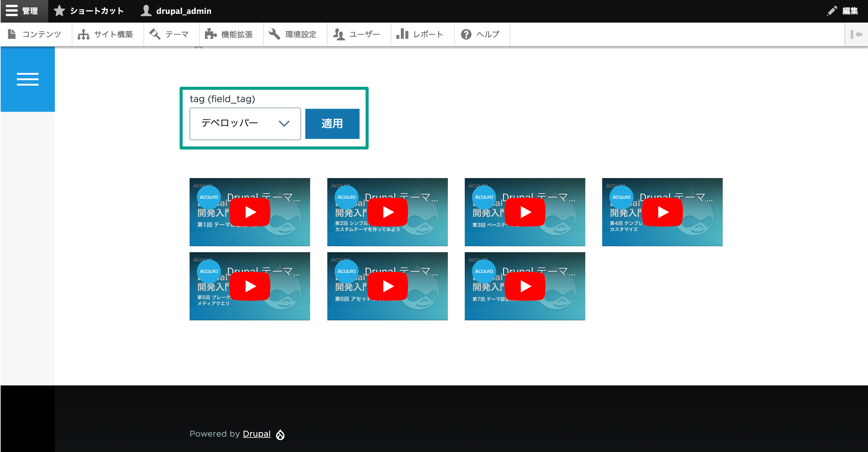Play the 第2回 シンプル video

[x=388, y=212]
